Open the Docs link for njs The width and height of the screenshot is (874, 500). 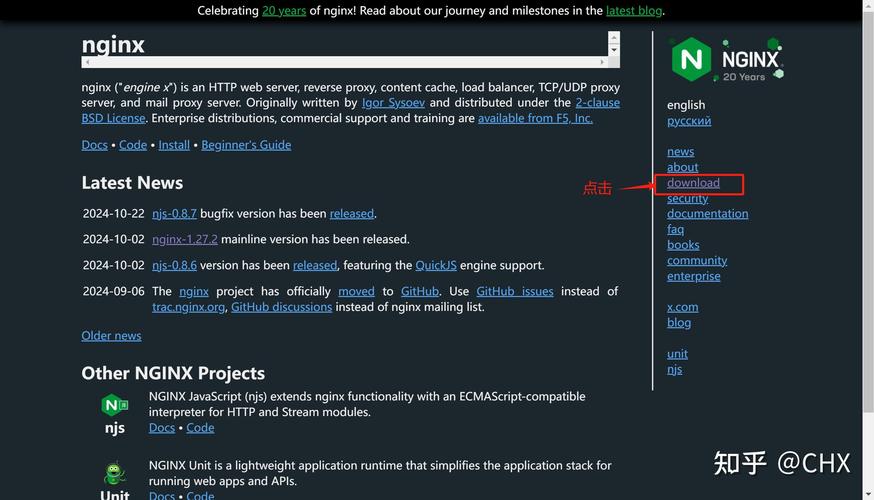[x=162, y=428]
